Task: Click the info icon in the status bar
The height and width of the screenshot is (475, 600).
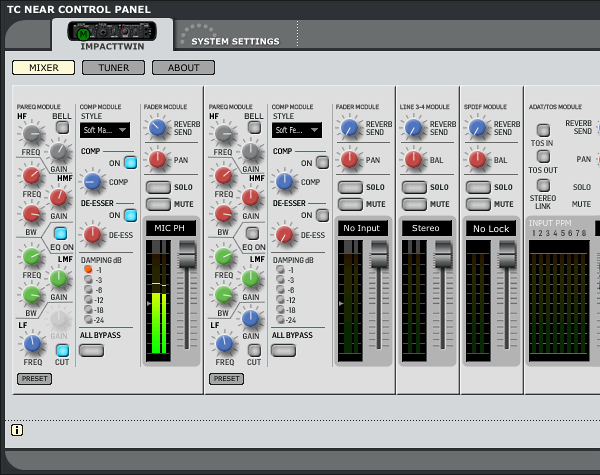Action: click(17, 430)
